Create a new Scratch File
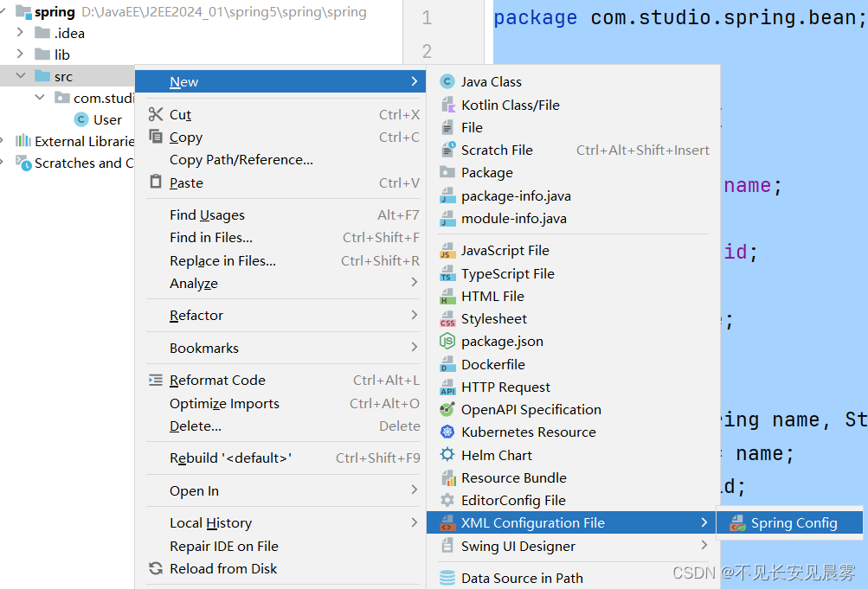The height and width of the screenshot is (589, 868). (499, 149)
